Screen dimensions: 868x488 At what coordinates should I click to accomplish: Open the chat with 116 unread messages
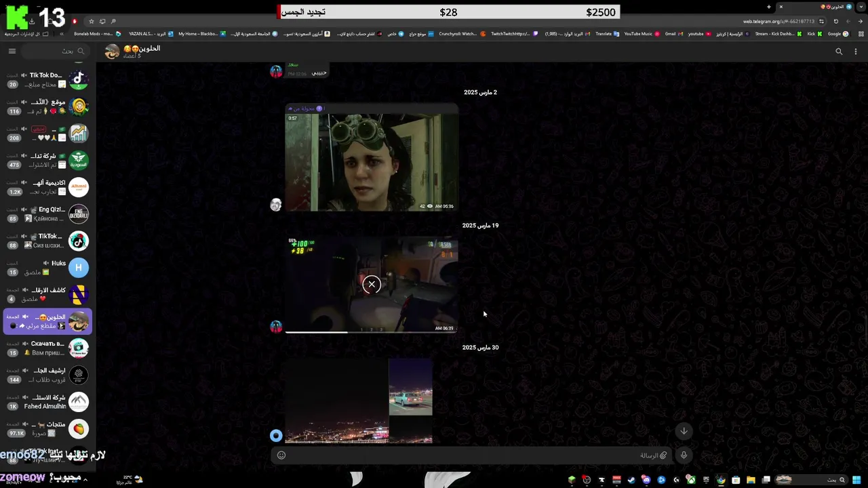click(47, 106)
